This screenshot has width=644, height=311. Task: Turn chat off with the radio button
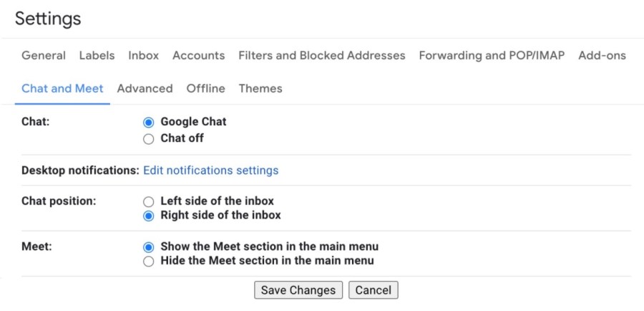[x=149, y=138]
